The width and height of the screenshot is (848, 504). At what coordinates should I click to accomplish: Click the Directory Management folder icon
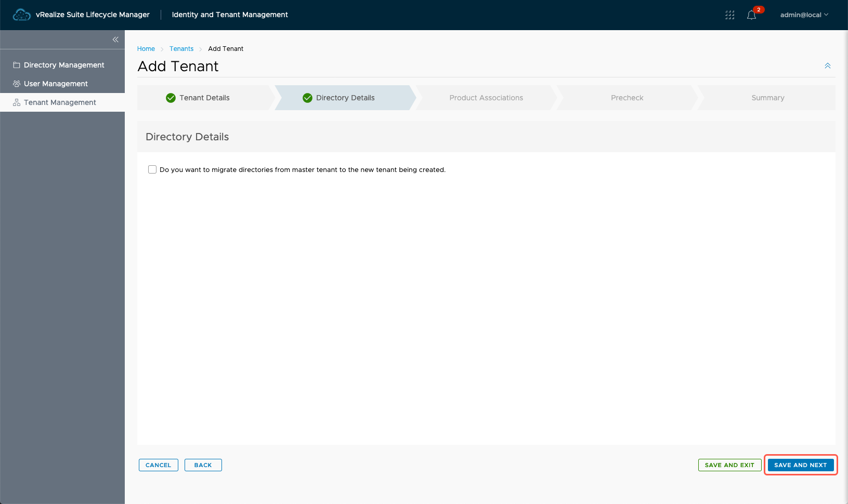click(x=17, y=65)
